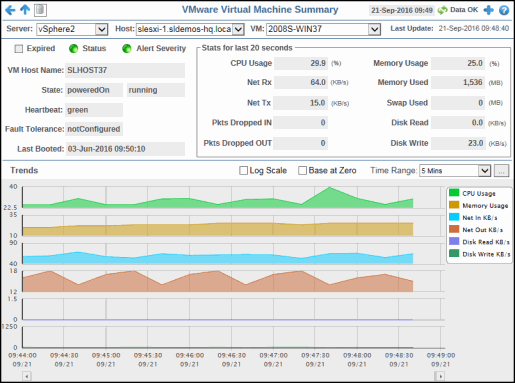Click the Pkts Dropped IN value field
The width and height of the screenshot is (515, 383).
coord(300,123)
